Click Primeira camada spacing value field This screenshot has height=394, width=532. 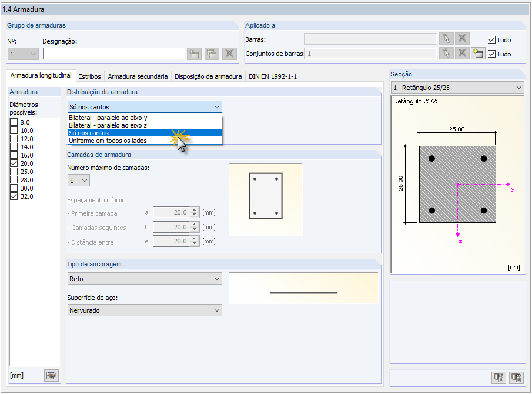coord(171,212)
